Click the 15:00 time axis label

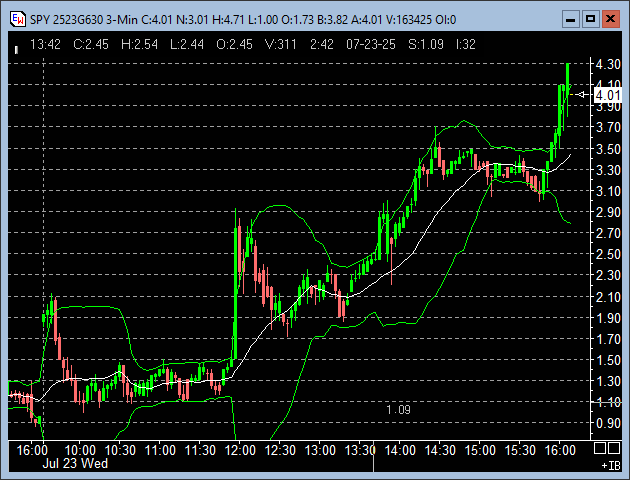click(480, 450)
